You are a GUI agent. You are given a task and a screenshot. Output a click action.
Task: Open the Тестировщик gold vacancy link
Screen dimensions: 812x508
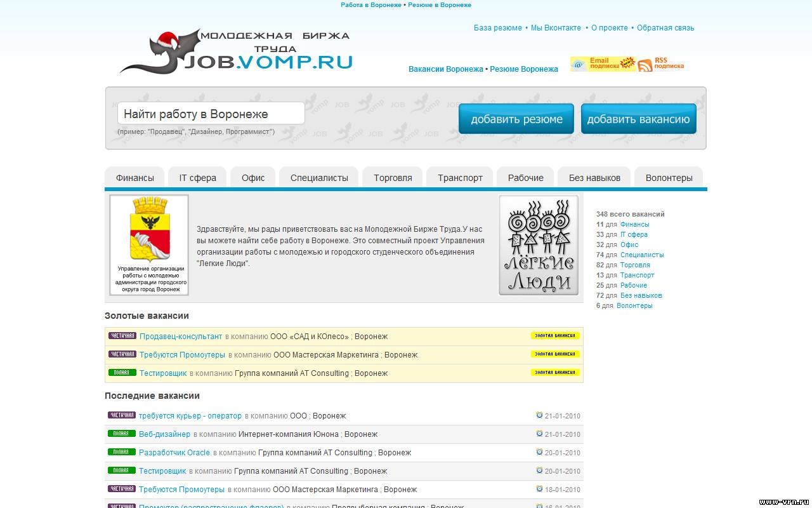(x=163, y=373)
